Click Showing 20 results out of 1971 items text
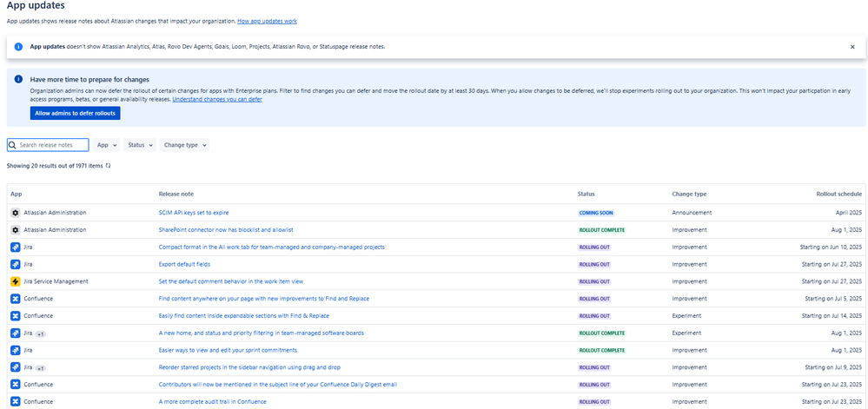Screen dimensions: 868x409 pyautogui.click(x=55, y=166)
